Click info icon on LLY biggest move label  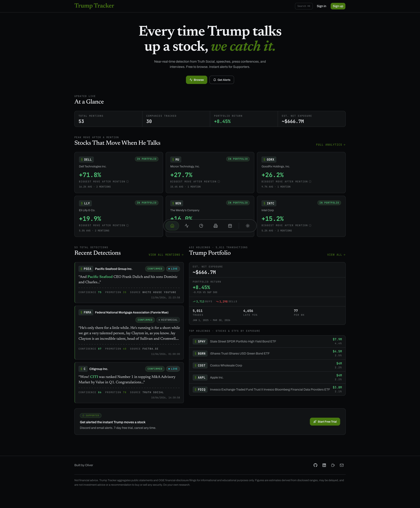[127, 225]
